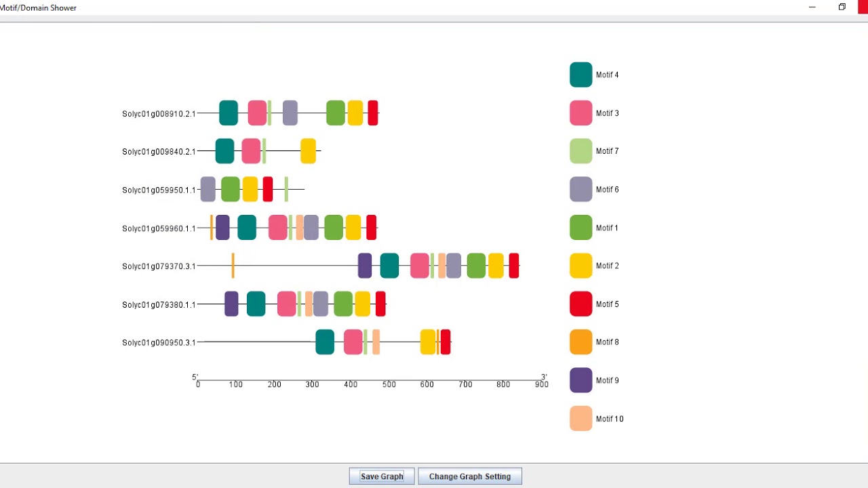Select the Motif 3 legend swatch
The width and height of the screenshot is (868, 488).
coord(581,113)
